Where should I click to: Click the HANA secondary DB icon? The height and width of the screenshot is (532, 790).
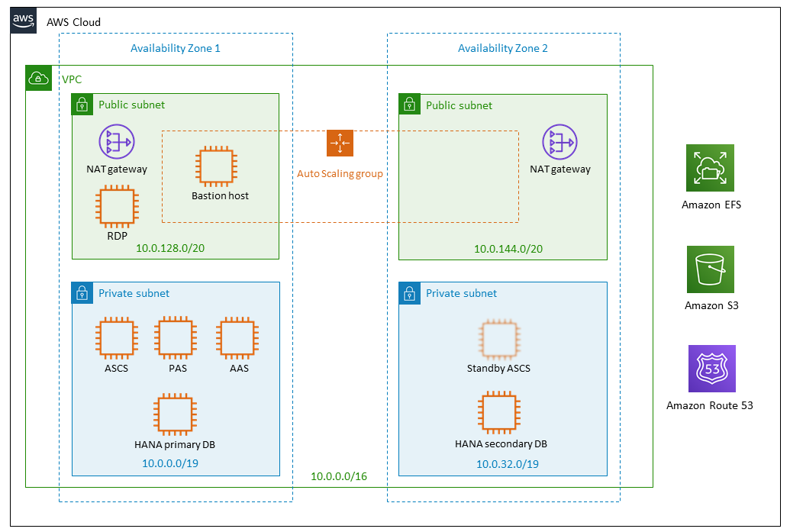(x=498, y=413)
